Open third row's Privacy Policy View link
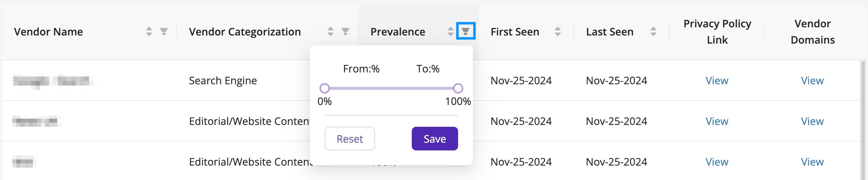The image size is (868, 180). pyautogui.click(x=717, y=162)
